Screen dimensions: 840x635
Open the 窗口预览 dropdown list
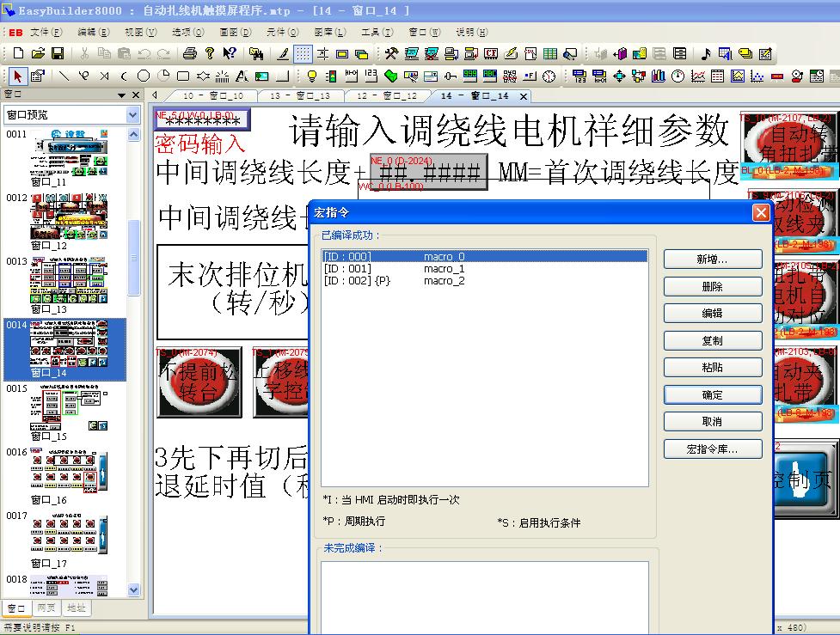pos(132,114)
